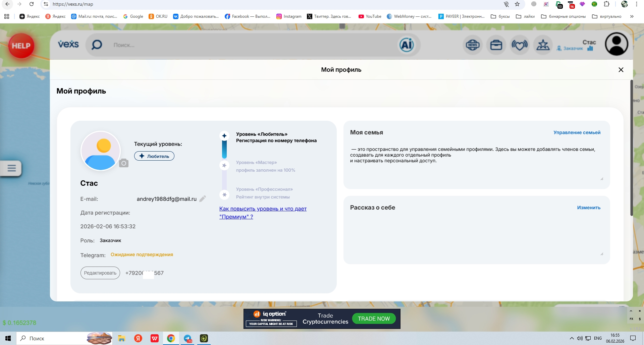Open the ENG language switcher
Screen dimensions: 644x345
(598, 338)
